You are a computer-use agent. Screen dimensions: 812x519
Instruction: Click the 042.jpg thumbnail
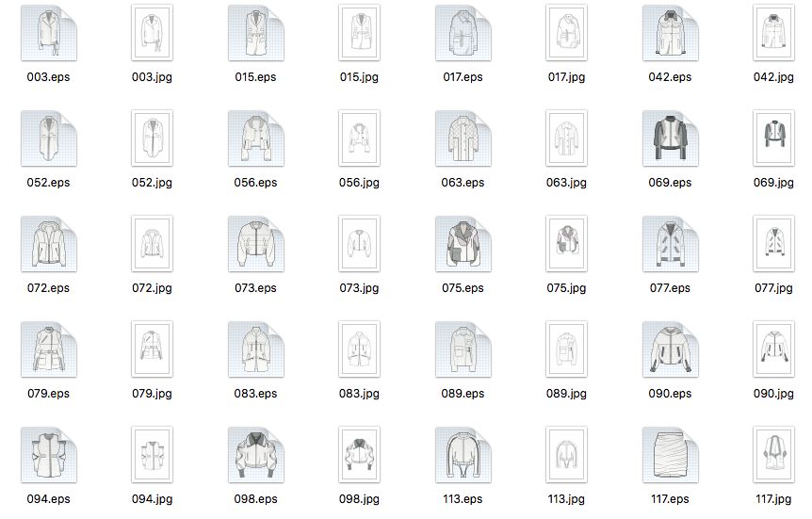773,33
